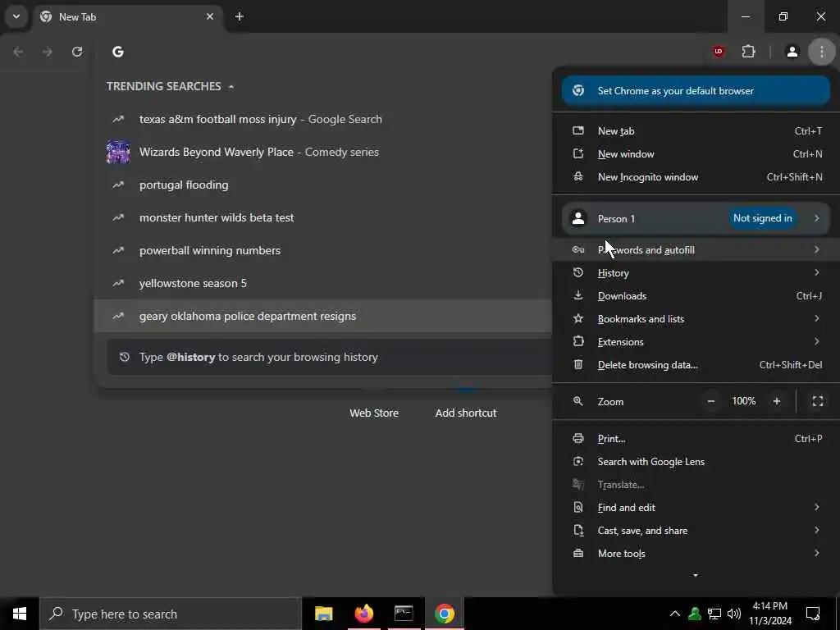Close the New Tab tab
Viewport: 840px width, 630px height.
210,16
